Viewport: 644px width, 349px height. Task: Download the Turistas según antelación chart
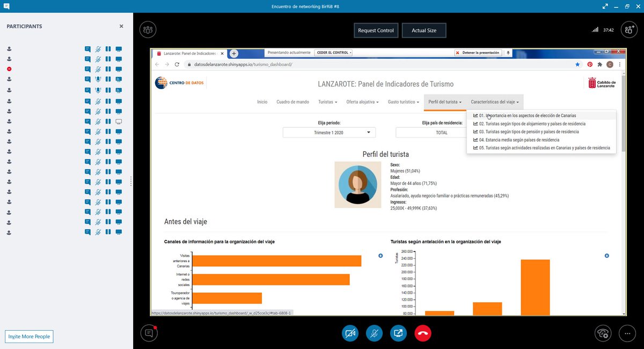(607, 256)
